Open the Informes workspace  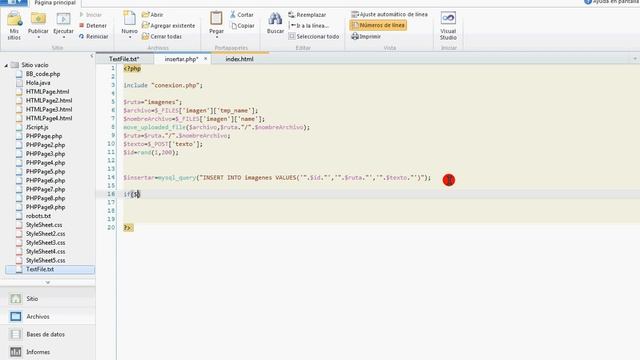click(x=48, y=352)
